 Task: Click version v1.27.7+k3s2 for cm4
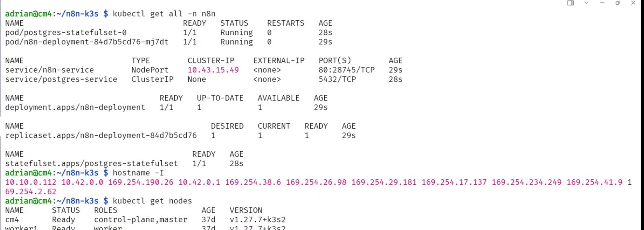pyautogui.click(x=258, y=220)
